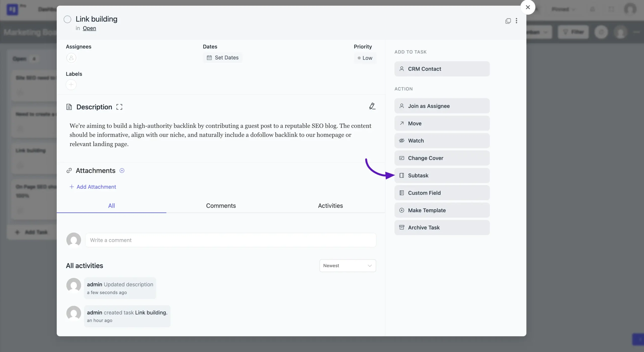
Task: Open the copy task icon
Action: (508, 21)
